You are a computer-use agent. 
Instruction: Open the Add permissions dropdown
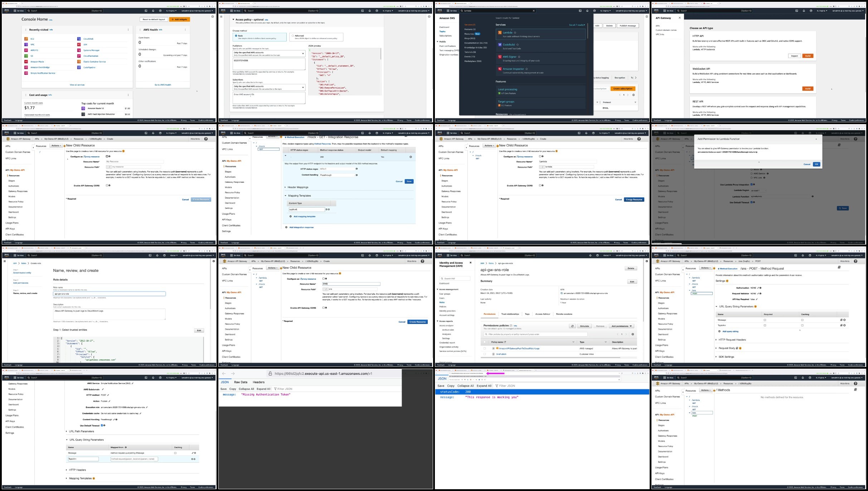tap(622, 326)
